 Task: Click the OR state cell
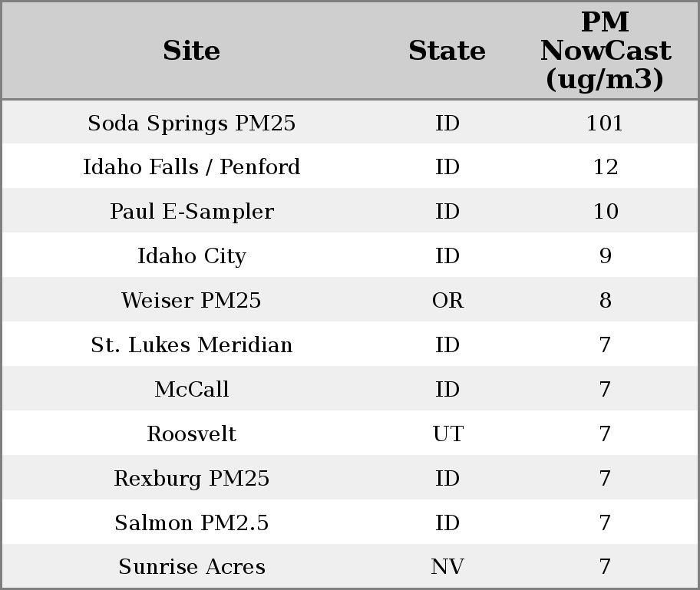coord(447,301)
